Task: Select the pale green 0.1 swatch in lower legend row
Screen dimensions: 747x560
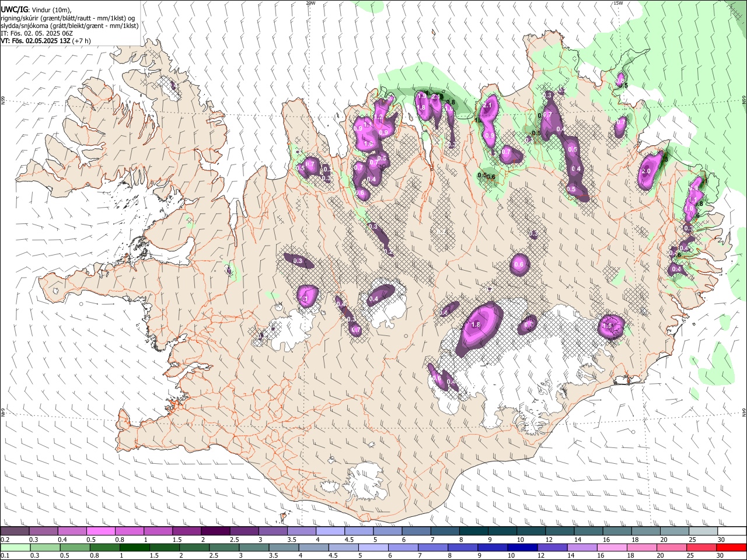Action: (x=15, y=547)
